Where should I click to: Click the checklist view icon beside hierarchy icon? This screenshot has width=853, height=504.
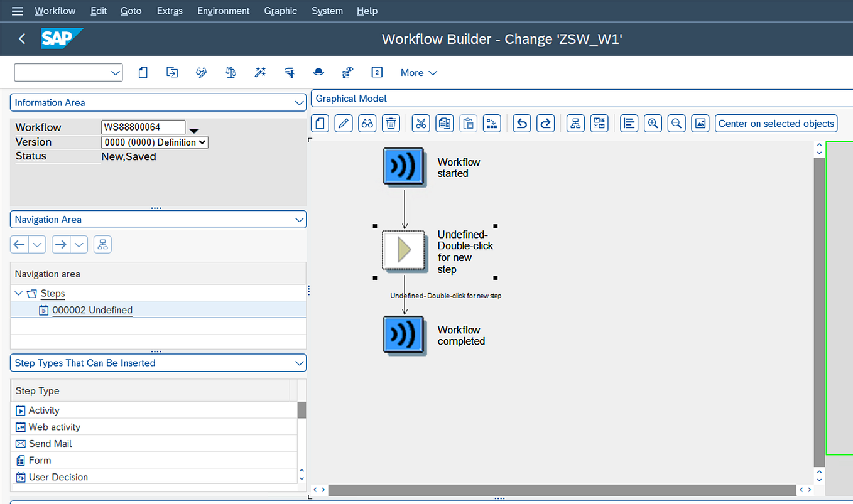(599, 124)
